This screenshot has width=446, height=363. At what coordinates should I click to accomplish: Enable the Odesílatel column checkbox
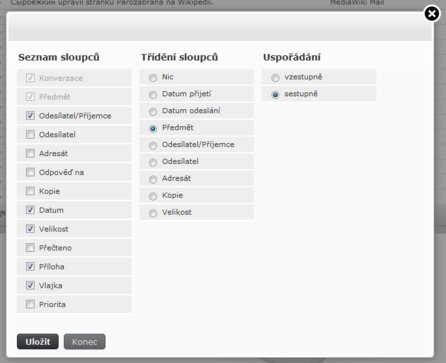pos(30,135)
